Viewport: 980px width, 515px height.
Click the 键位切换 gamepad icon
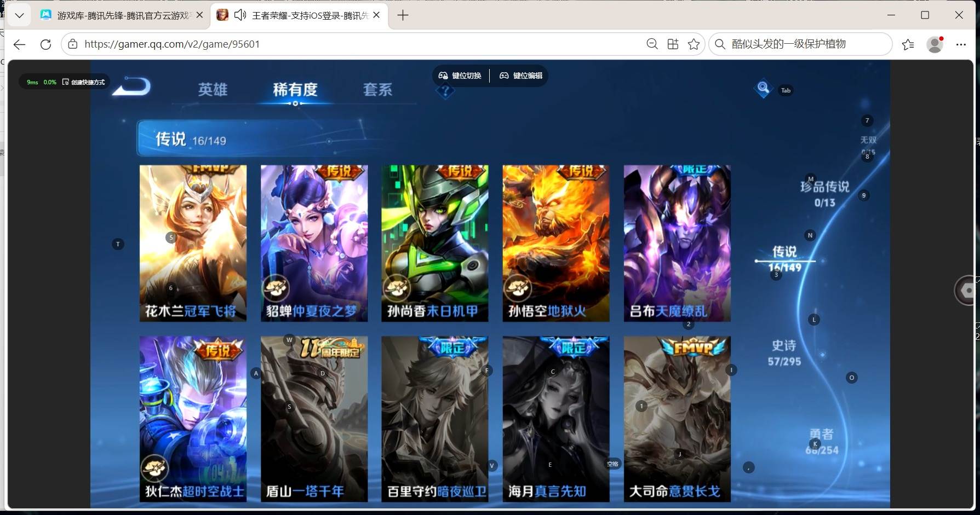click(x=443, y=76)
